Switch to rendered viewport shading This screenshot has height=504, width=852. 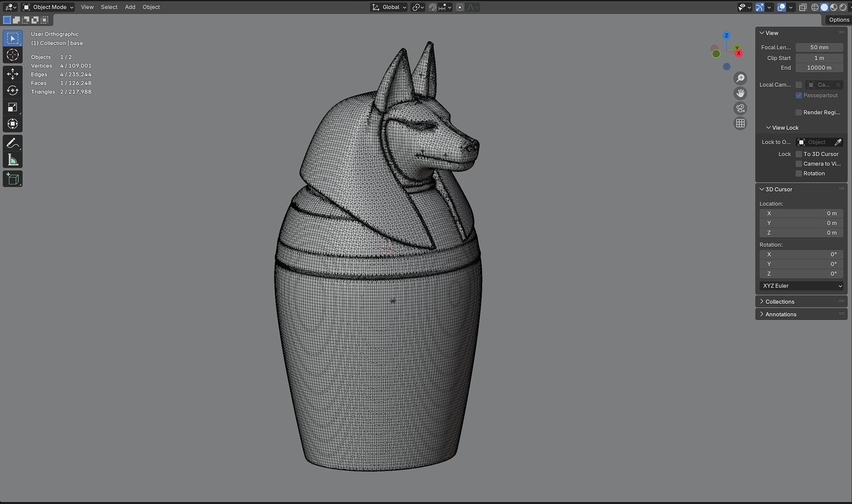click(x=843, y=7)
